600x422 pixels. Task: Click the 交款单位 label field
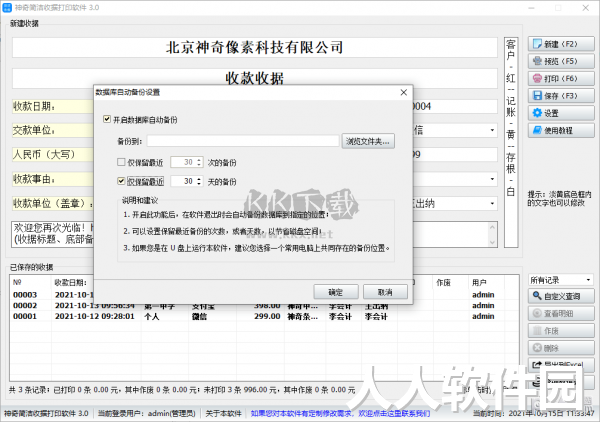pyautogui.click(x=52, y=130)
